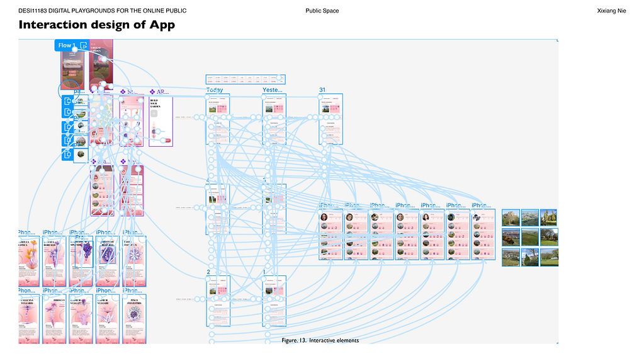644x363 pixels.
Task: Select the frame labeled 2 in the bottom row
Action: coord(218,301)
